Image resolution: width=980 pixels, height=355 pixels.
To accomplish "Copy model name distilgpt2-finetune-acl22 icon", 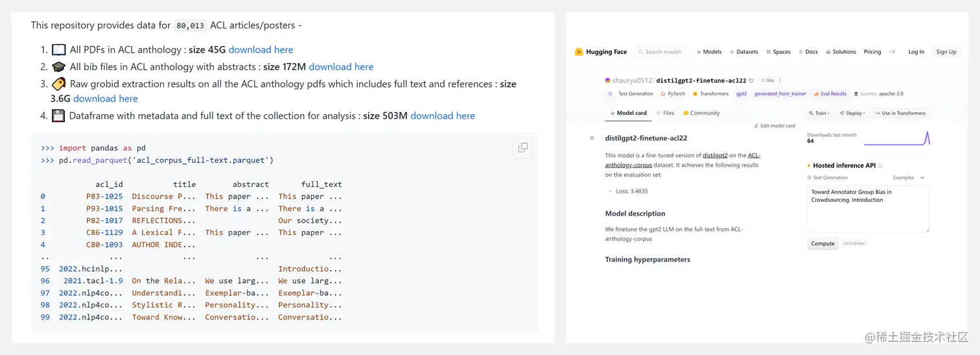I will click(x=751, y=80).
